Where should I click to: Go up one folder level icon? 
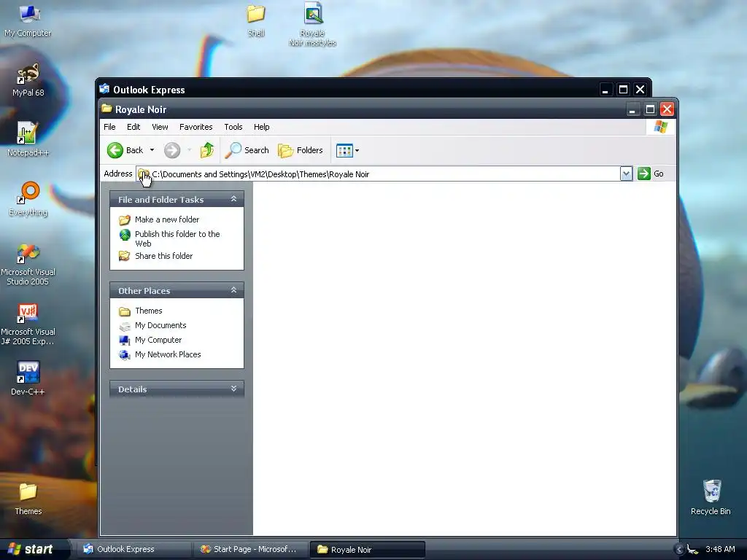pos(207,150)
